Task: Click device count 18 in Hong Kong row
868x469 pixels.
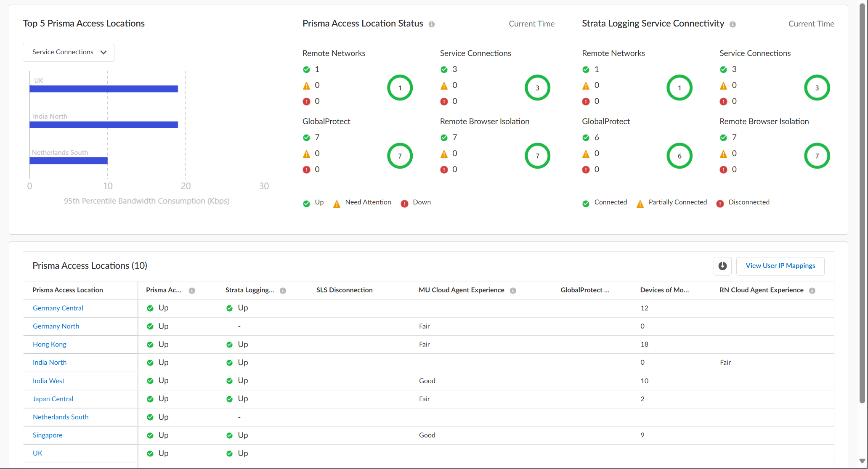Action: tap(644, 344)
